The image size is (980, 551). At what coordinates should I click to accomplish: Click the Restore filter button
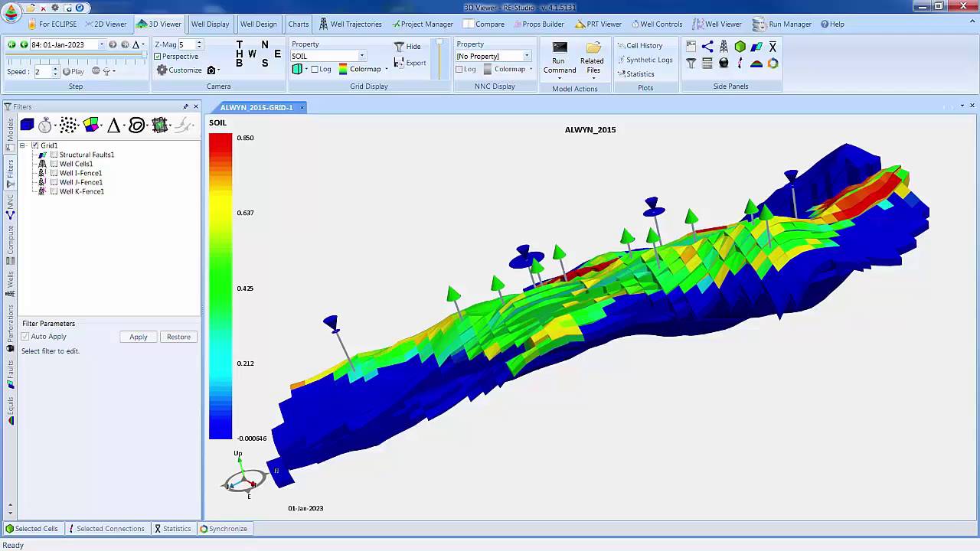click(178, 337)
